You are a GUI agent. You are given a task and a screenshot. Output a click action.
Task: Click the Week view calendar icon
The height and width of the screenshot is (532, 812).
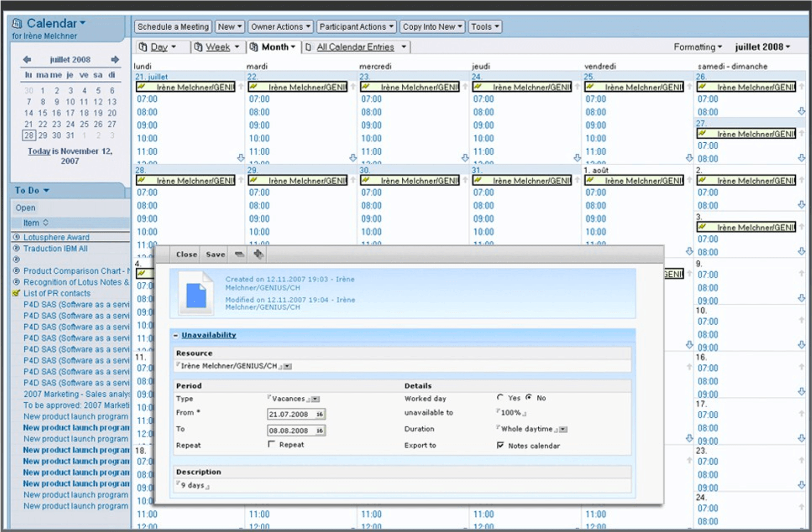coord(197,46)
